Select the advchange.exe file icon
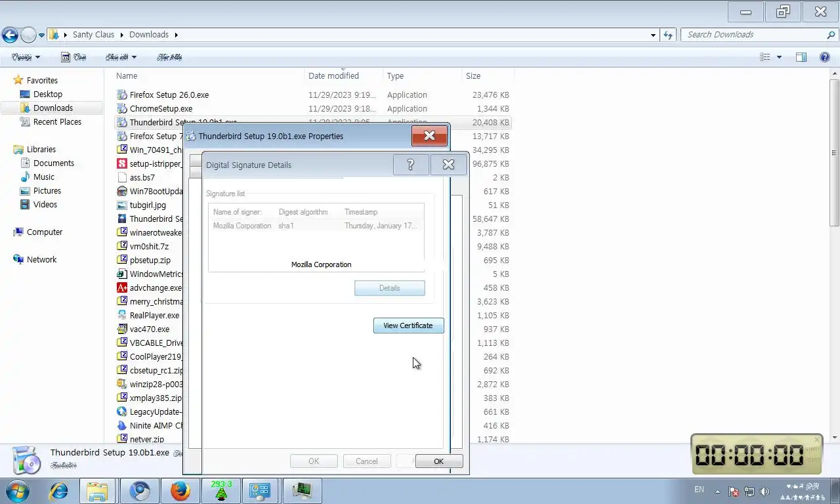The height and width of the screenshot is (504, 840). (122, 287)
